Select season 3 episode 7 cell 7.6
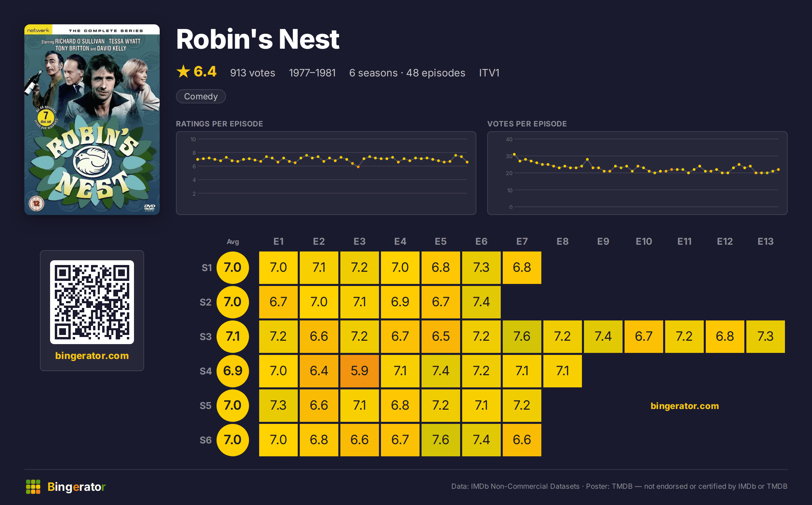The image size is (812, 505). [522, 337]
